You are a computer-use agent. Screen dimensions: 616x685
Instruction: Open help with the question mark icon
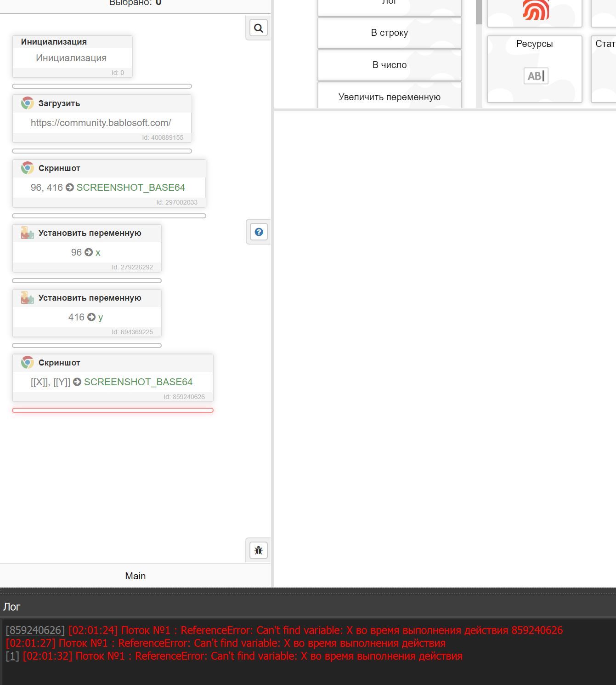[x=259, y=232]
